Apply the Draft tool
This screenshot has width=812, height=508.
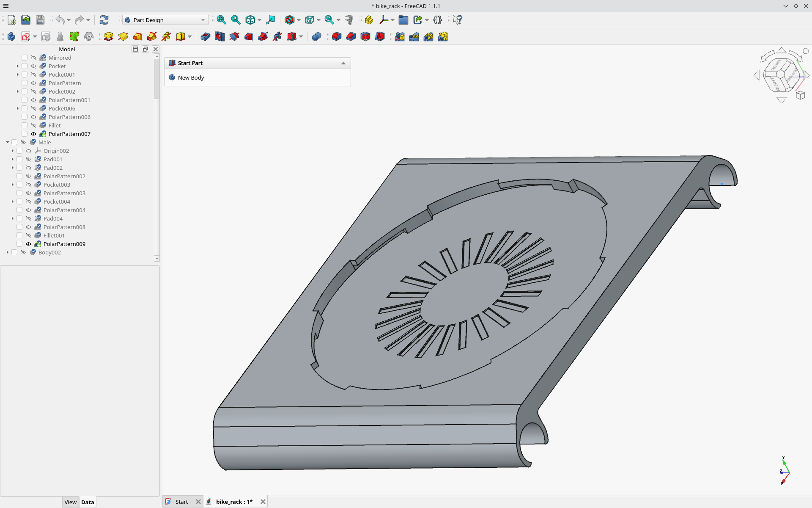365,37
